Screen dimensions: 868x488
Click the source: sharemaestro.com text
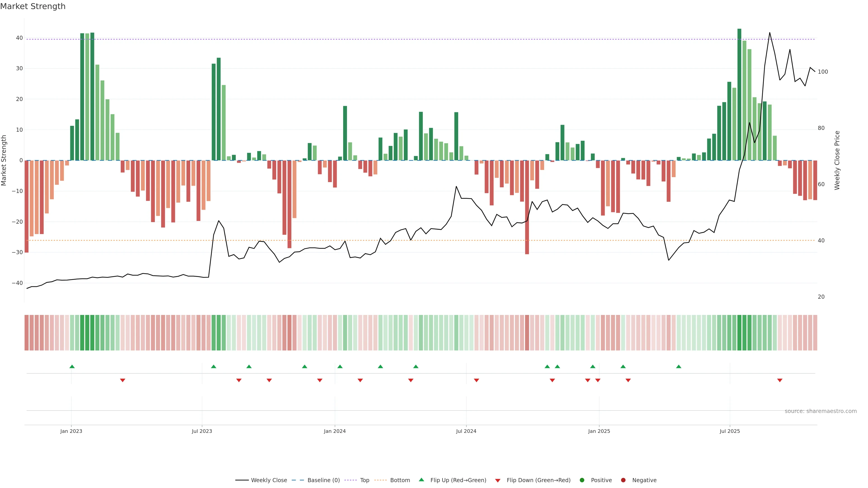(x=821, y=411)
